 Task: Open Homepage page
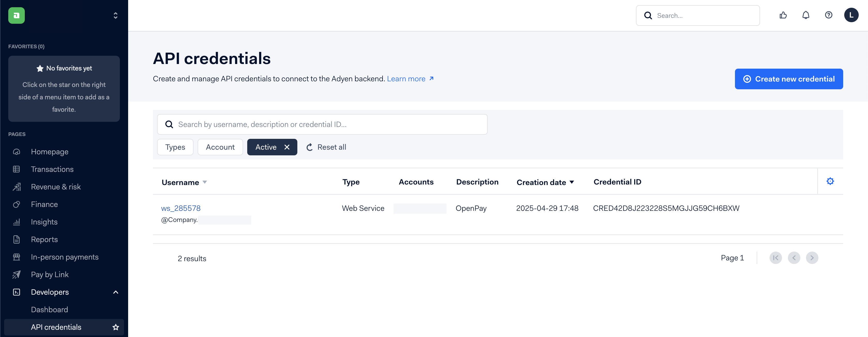click(x=50, y=152)
